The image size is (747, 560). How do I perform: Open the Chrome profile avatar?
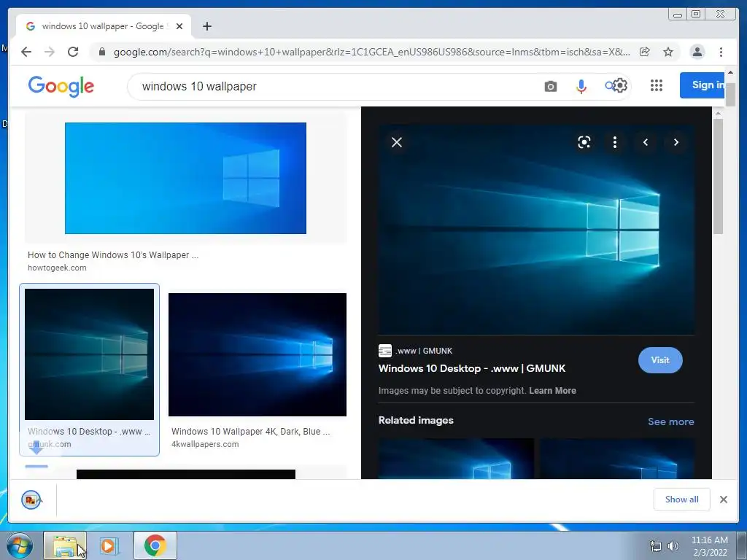[697, 52]
